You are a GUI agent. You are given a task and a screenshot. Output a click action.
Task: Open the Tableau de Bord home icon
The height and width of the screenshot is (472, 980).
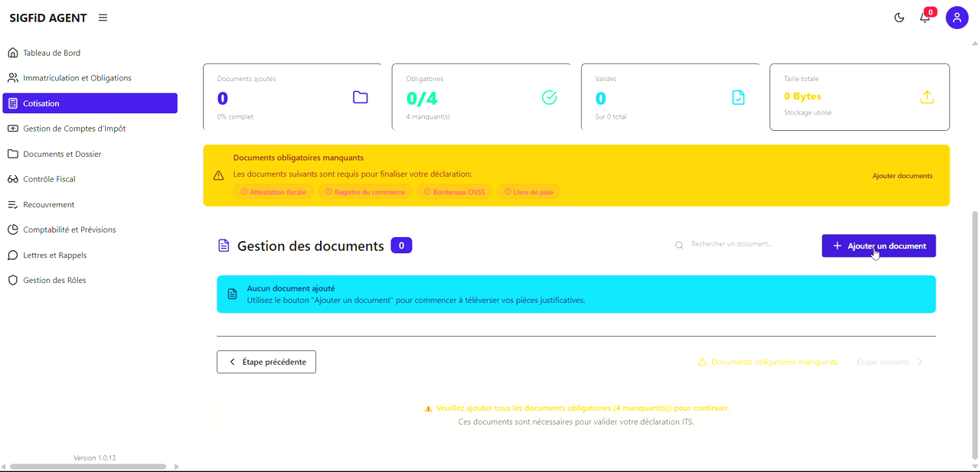coord(12,52)
